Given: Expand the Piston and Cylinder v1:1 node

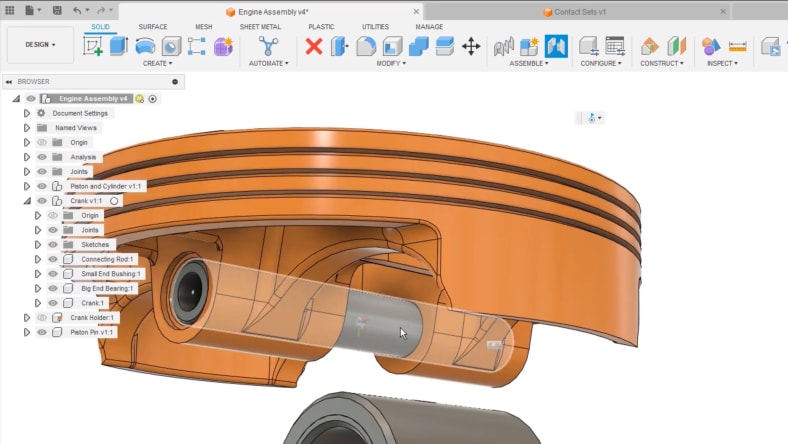Looking at the screenshot, I should 27,186.
